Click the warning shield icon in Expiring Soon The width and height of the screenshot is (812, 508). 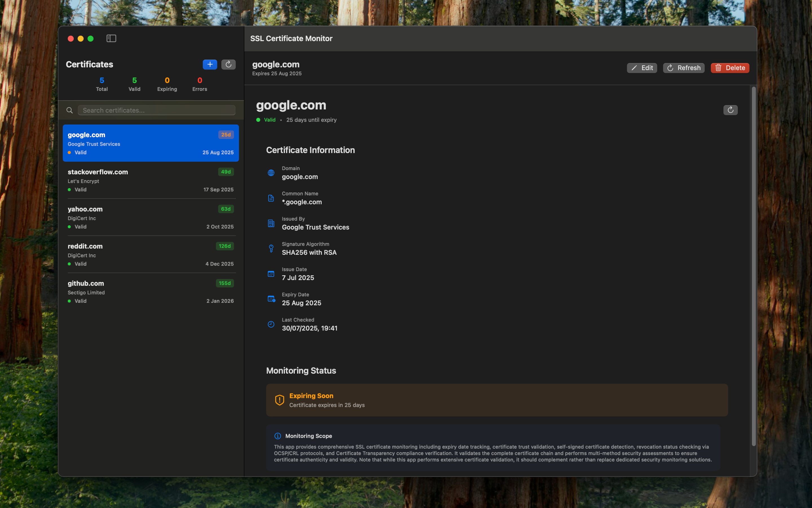tap(279, 400)
